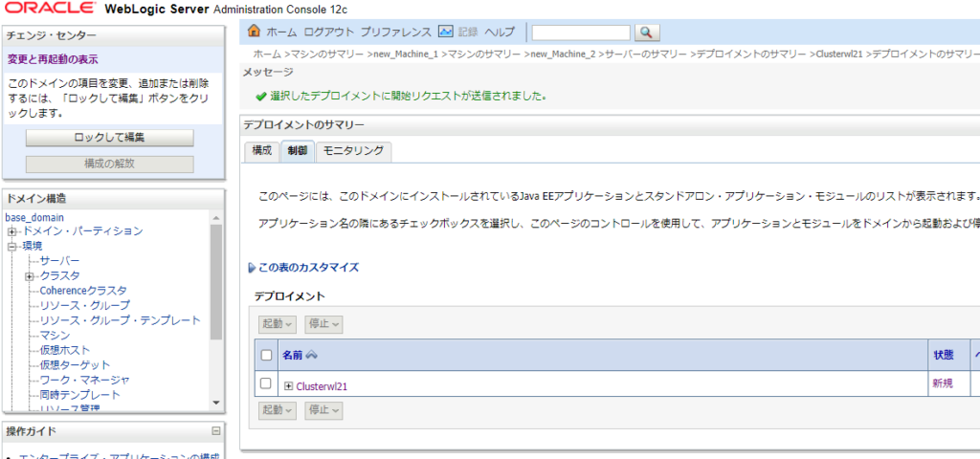This screenshot has width=980, height=459.
Task: Click the magnifier search button
Action: click(x=648, y=33)
